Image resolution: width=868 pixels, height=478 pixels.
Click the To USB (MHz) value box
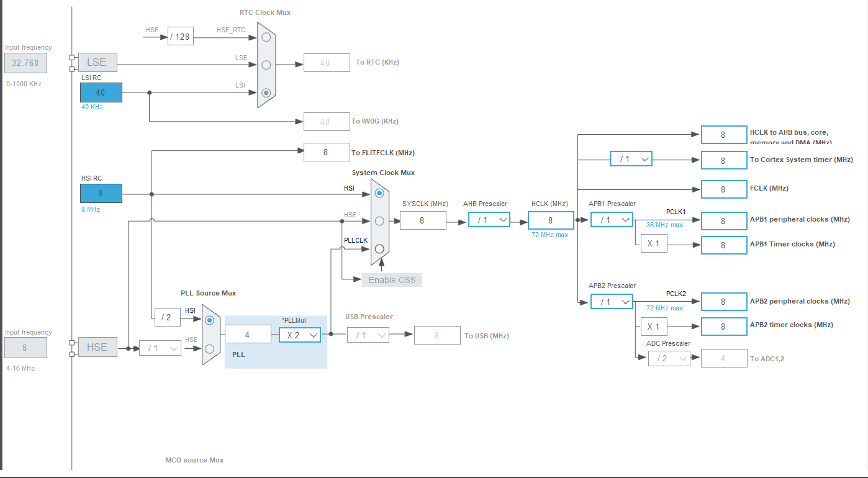pos(437,335)
